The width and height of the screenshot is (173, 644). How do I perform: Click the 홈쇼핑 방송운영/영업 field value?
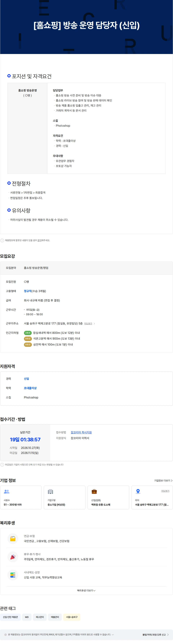(36, 268)
